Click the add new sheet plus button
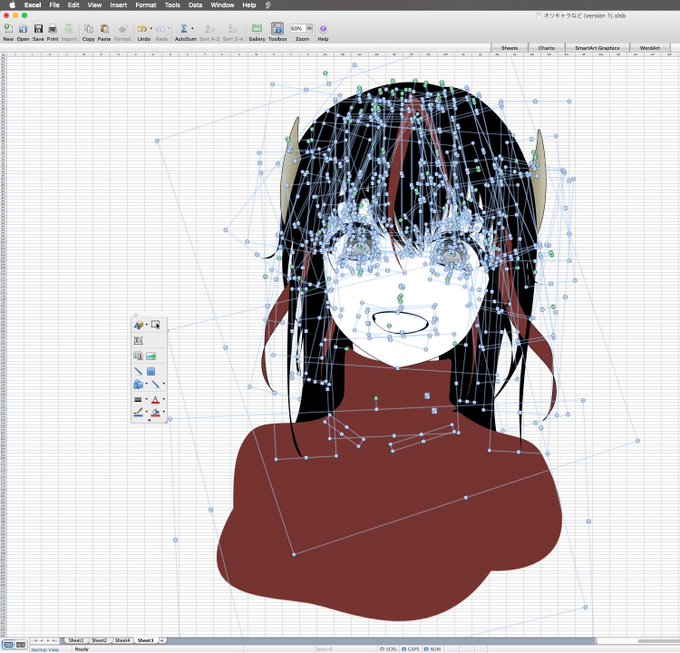This screenshot has width=680, height=653. point(162,640)
